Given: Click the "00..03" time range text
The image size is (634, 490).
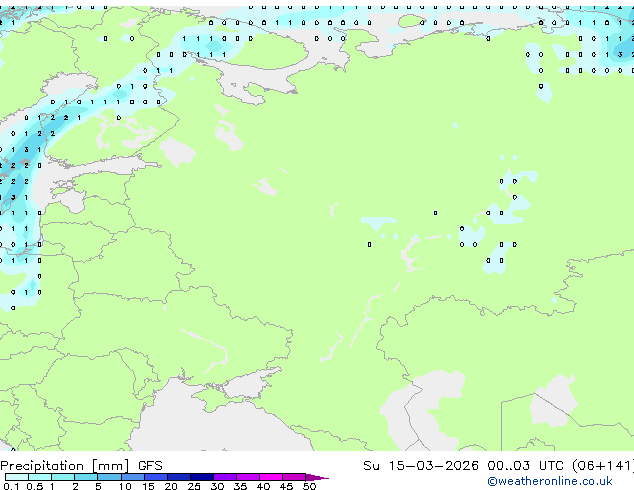Looking at the screenshot, I should (508, 466).
